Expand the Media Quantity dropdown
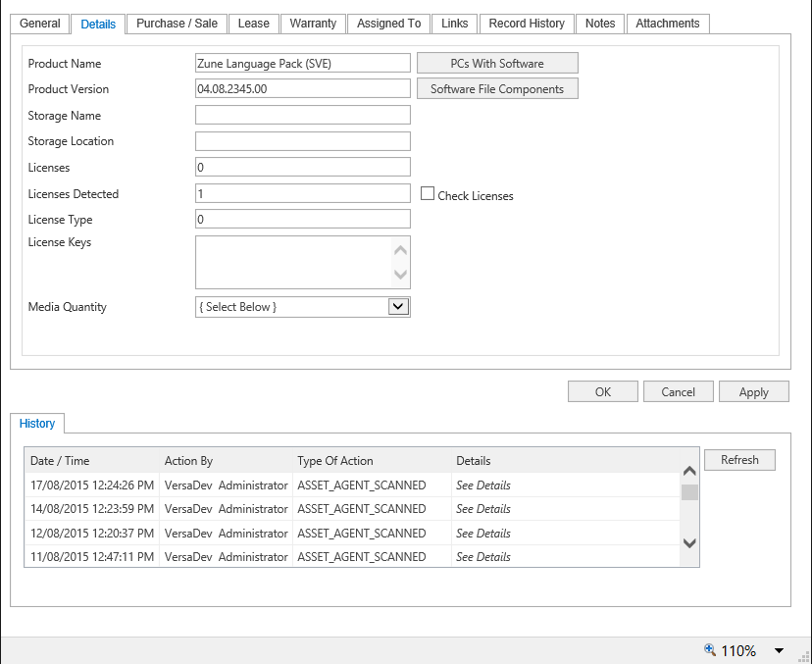Screen dimensions: 812x664 point(398,307)
